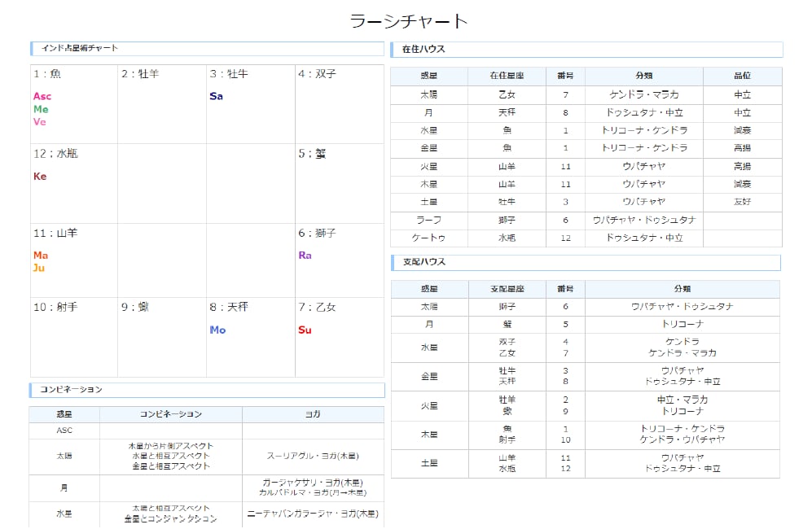The height and width of the screenshot is (529, 812).
Task: Click the Ke label in house 12
Action: coord(40,177)
